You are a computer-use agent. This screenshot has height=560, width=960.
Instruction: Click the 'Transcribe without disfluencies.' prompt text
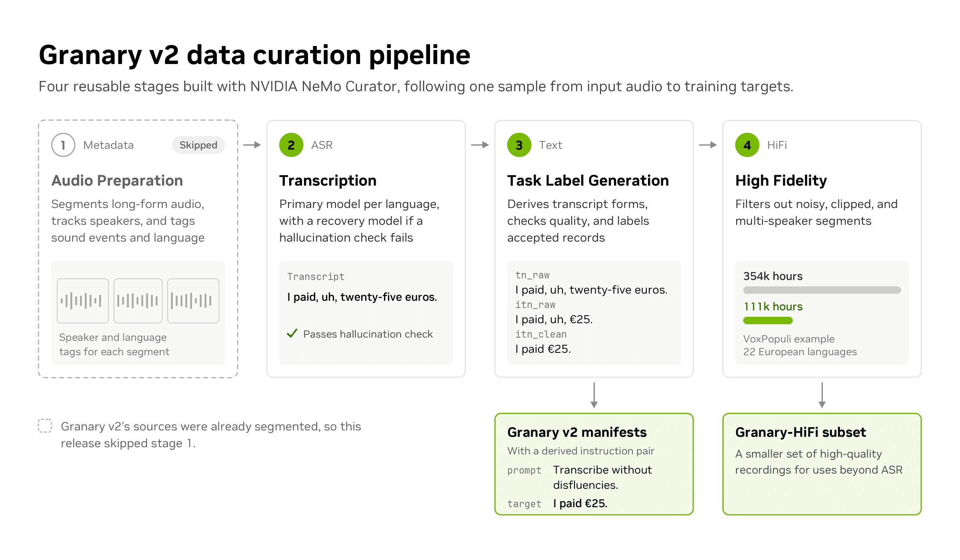coord(602,477)
